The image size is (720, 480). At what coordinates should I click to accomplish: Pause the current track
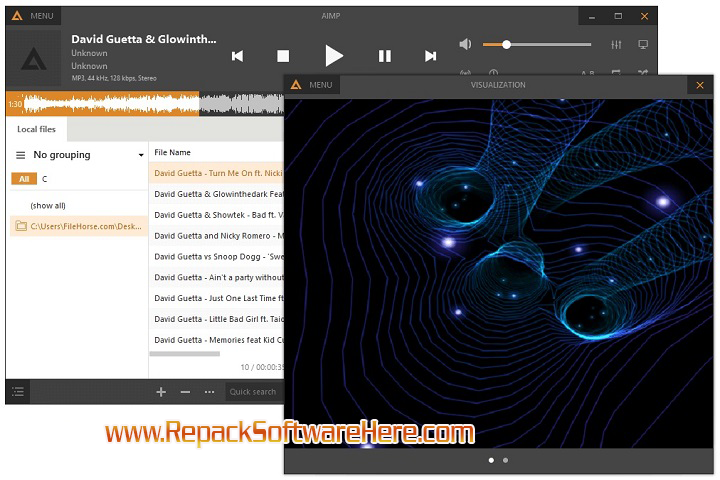tap(385, 56)
